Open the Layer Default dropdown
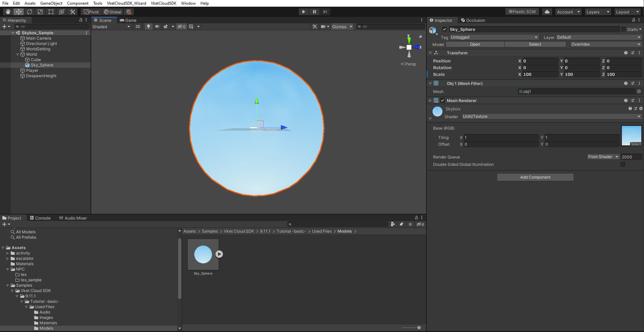The height and width of the screenshot is (332, 644). click(598, 37)
